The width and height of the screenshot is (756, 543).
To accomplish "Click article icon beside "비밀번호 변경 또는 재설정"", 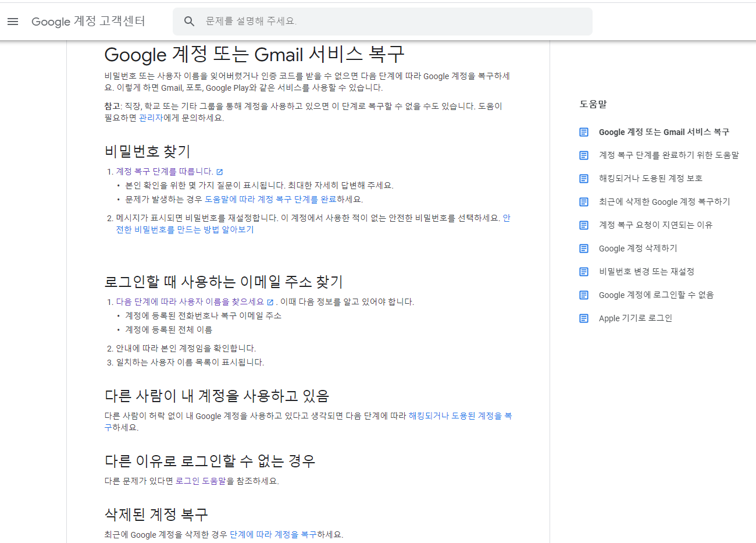I will 583,272.
